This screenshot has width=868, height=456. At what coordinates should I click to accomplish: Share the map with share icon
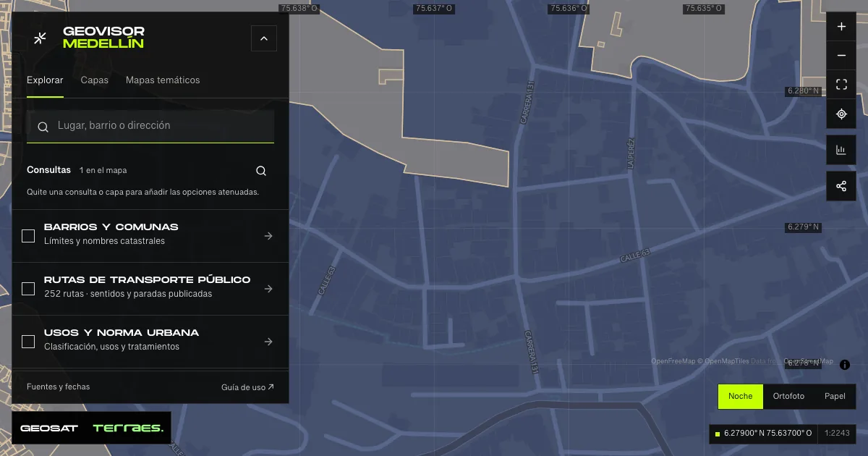pos(841,186)
